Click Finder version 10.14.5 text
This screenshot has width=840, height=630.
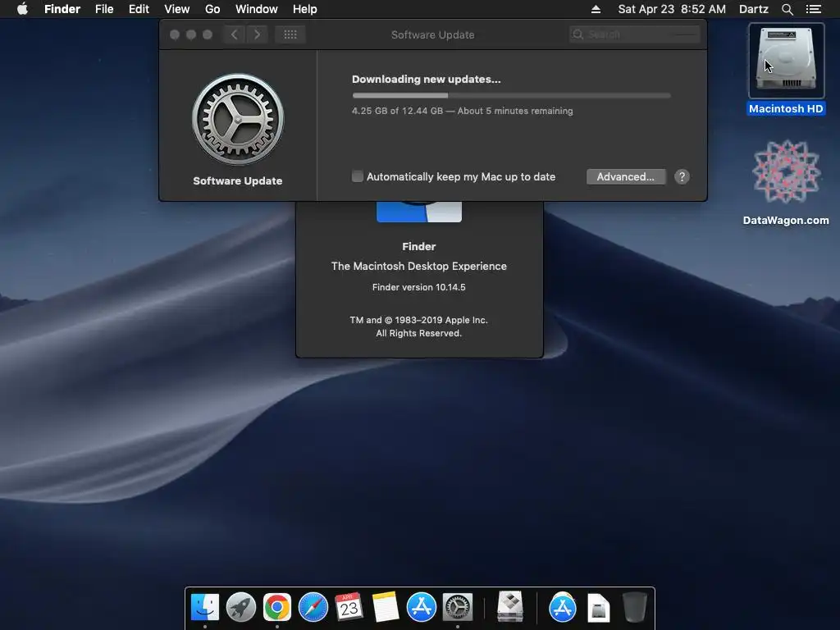pos(419,287)
